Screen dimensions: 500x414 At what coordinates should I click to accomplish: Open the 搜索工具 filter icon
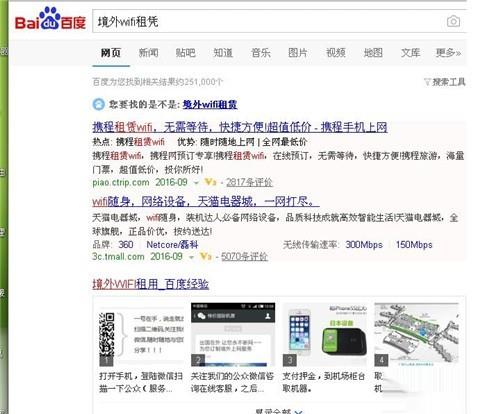coord(427,82)
